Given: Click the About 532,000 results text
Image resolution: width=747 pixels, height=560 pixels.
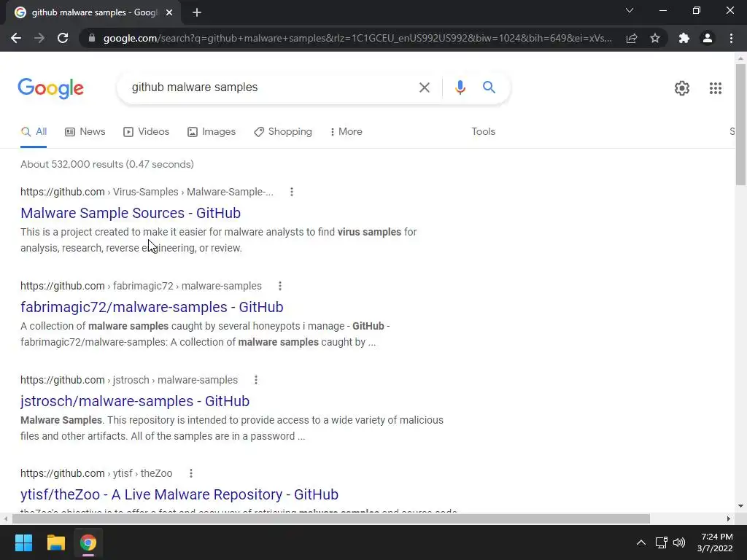Looking at the screenshot, I should tap(107, 164).
